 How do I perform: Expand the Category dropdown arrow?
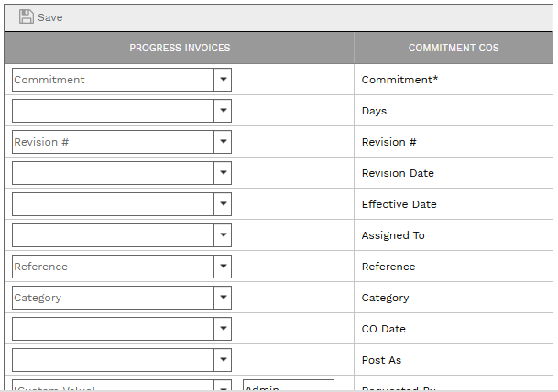223,298
